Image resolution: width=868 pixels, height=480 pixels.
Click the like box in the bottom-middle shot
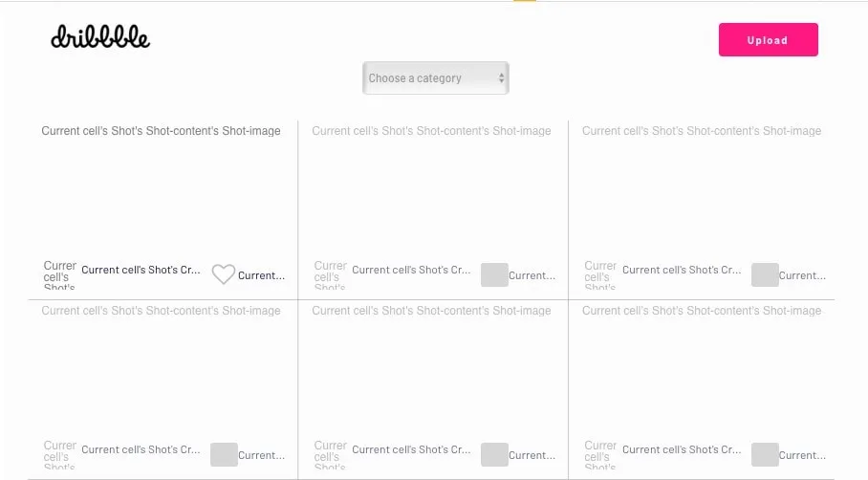(494, 454)
